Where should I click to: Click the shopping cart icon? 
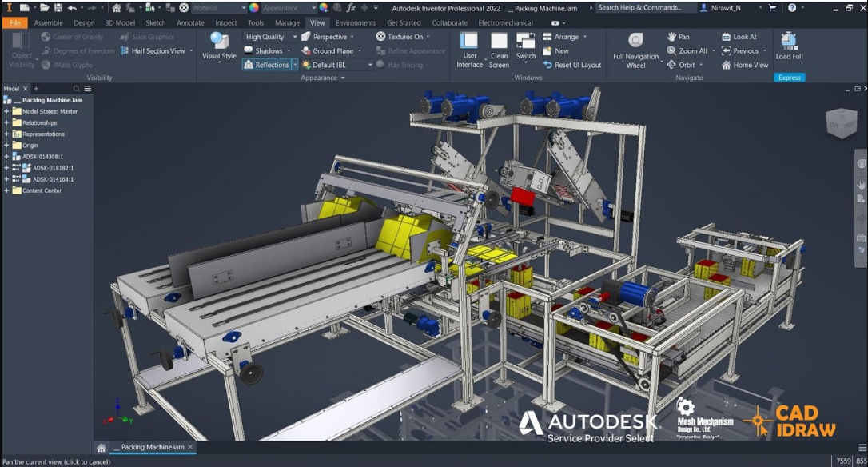click(772, 8)
